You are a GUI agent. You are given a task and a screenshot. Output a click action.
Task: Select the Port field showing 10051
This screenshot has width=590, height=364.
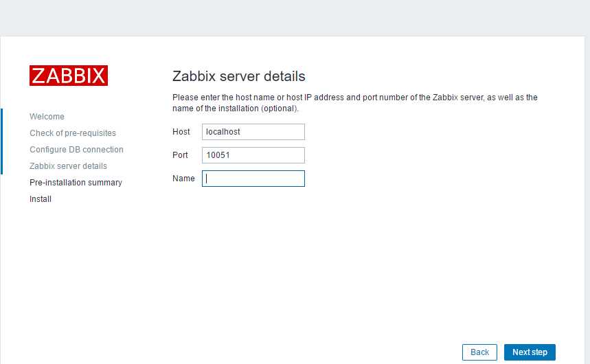[x=253, y=155]
